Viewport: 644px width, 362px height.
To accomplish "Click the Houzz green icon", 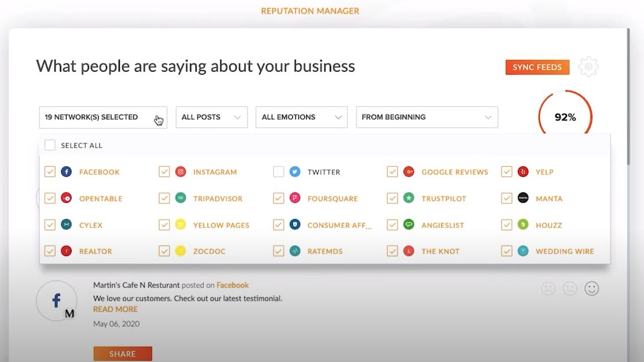I will pyautogui.click(x=523, y=224).
